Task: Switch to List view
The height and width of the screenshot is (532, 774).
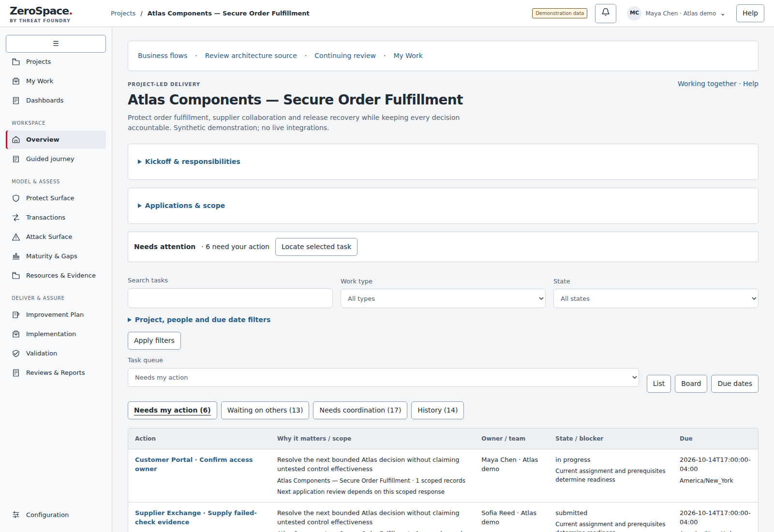Action: click(x=659, y=384)
